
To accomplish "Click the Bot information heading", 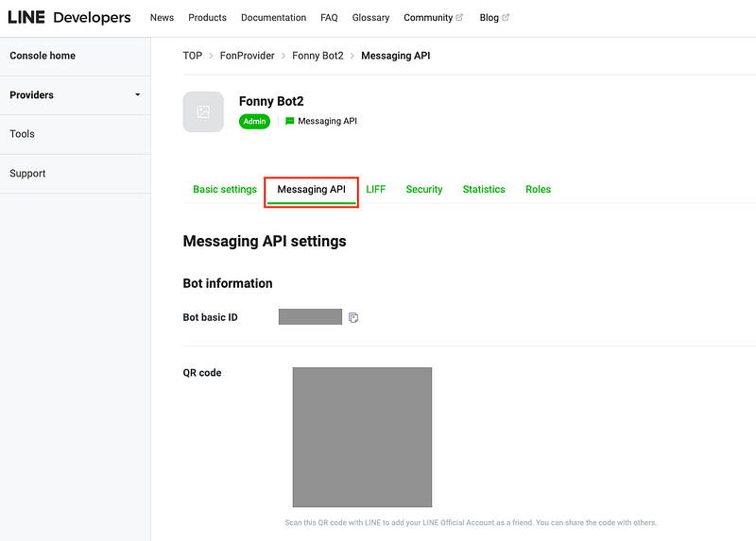I will [x=228, y=283].
